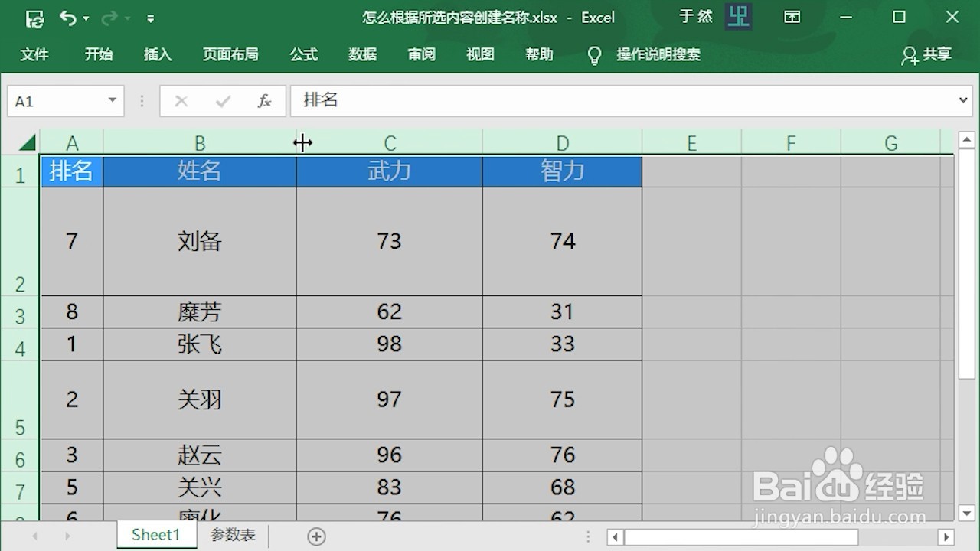
Task: Open the Name Box dropdown arrow
Action: click(111, 100)
